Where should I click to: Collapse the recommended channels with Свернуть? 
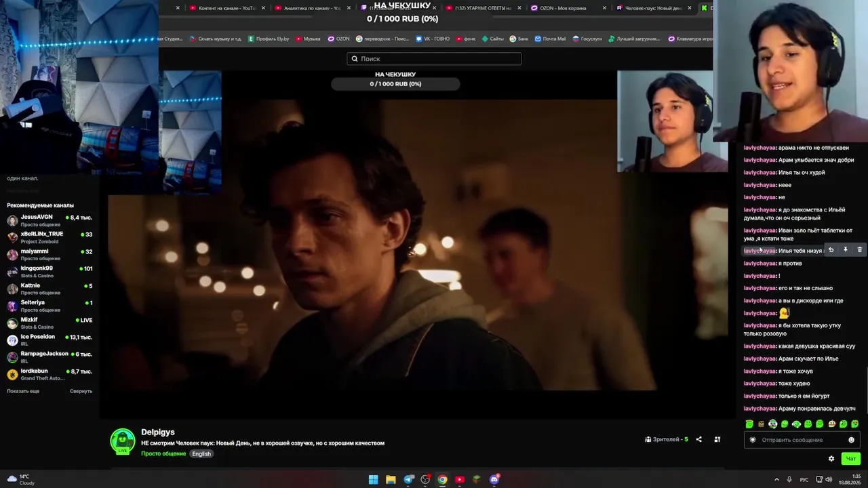(81, 391)
